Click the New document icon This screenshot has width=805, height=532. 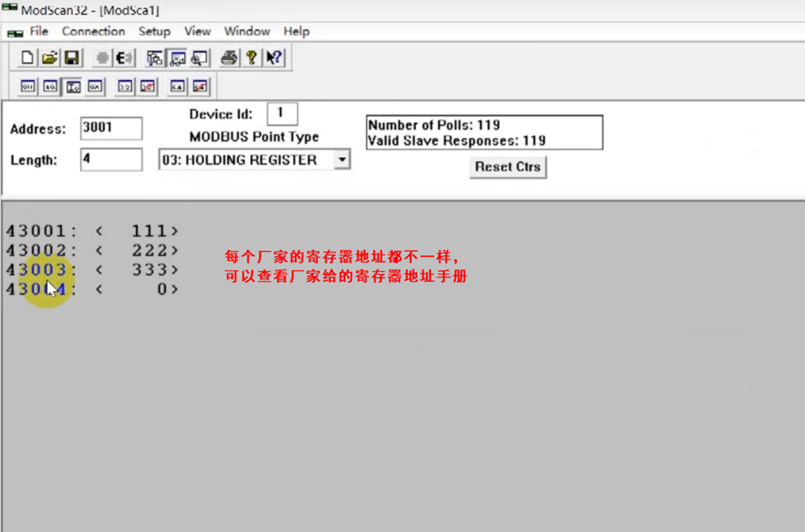[28, 58]
